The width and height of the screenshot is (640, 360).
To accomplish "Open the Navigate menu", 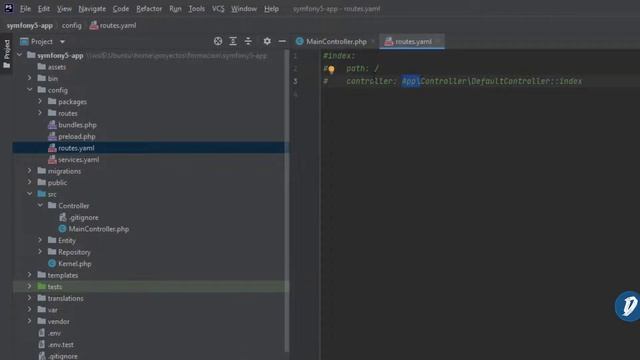I will point(92,9).
